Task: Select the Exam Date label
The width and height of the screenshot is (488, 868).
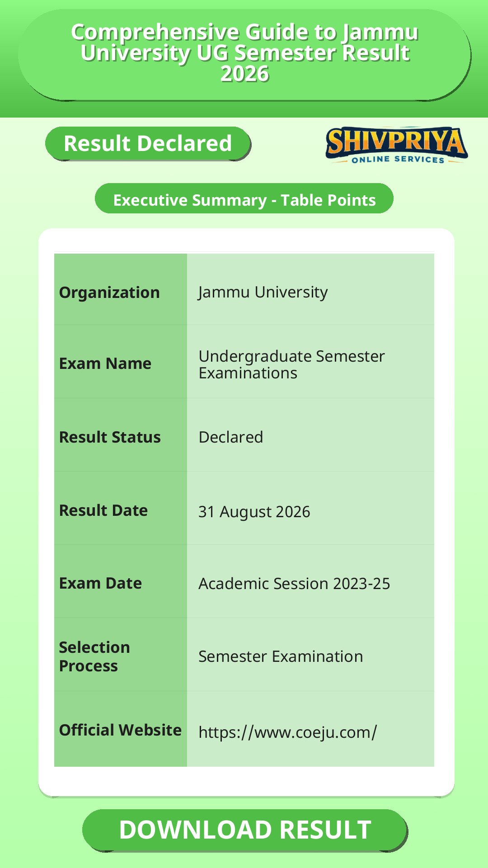Action: 100,583
